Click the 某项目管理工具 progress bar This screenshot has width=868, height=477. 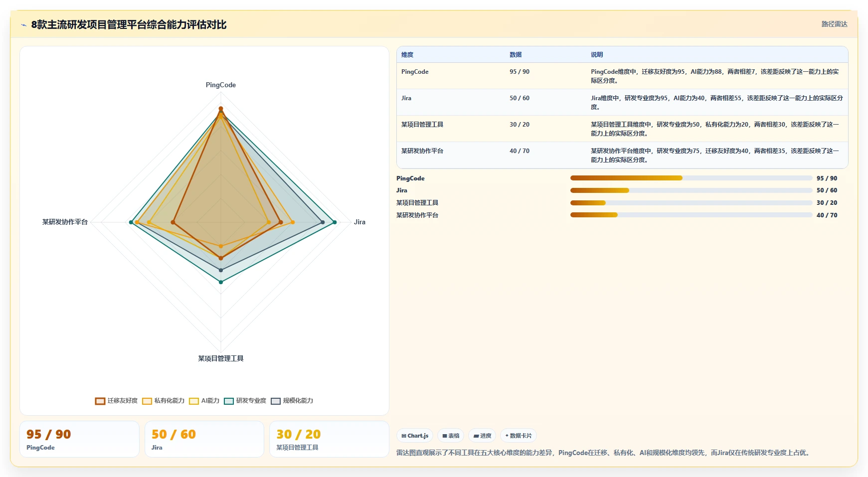(x=692, y=203)
